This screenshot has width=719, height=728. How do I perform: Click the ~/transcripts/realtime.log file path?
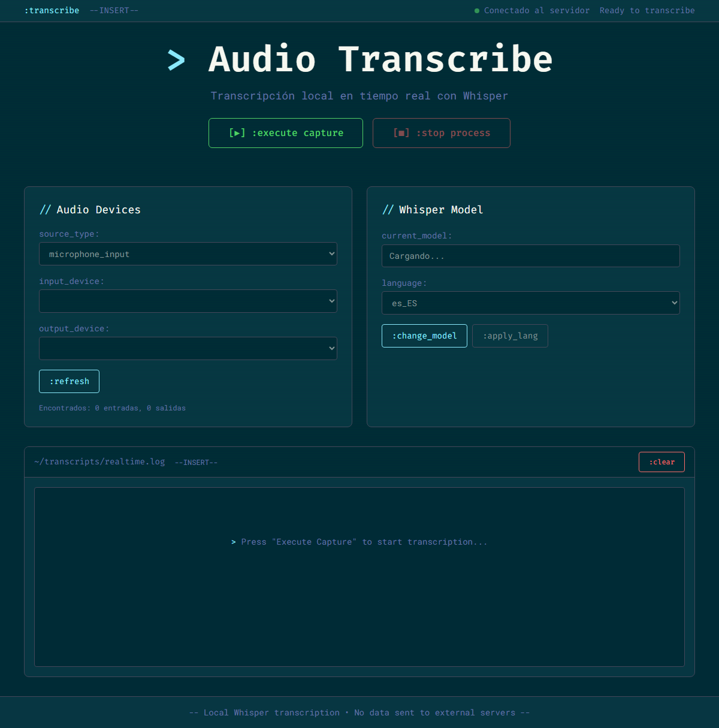(99, 462)
